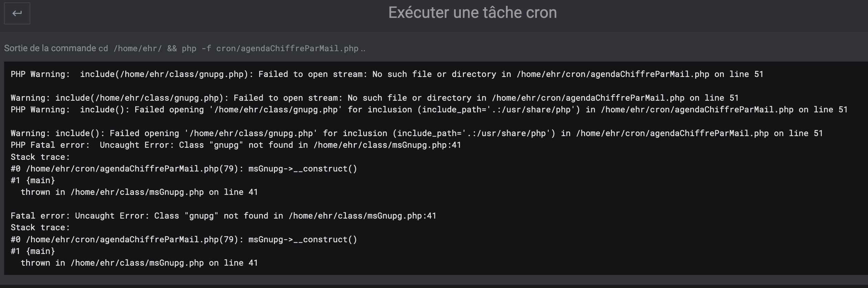Image resolution: width=868 pixels, height=288 pixels.
Task: Click the second "Stack trace:" line
Action: 40,228
